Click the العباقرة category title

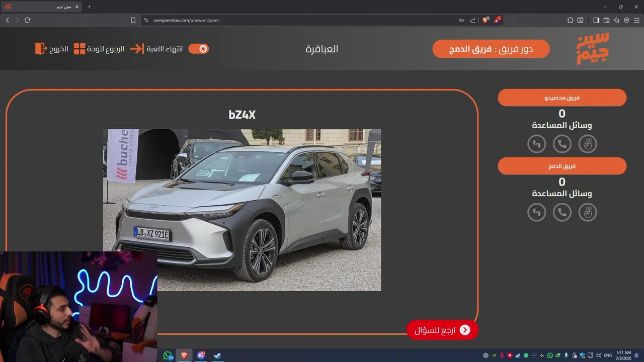click(x=322, y=49)
